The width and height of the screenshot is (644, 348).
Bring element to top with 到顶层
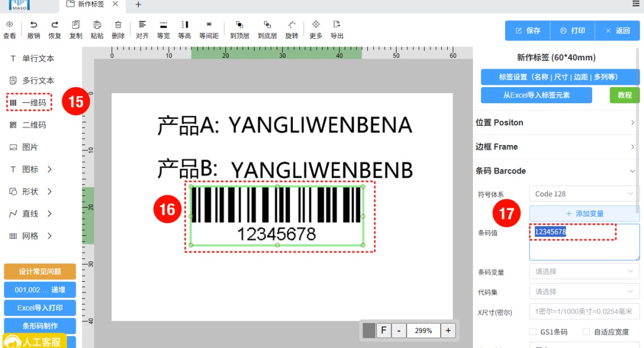click(x=240, y=24)
